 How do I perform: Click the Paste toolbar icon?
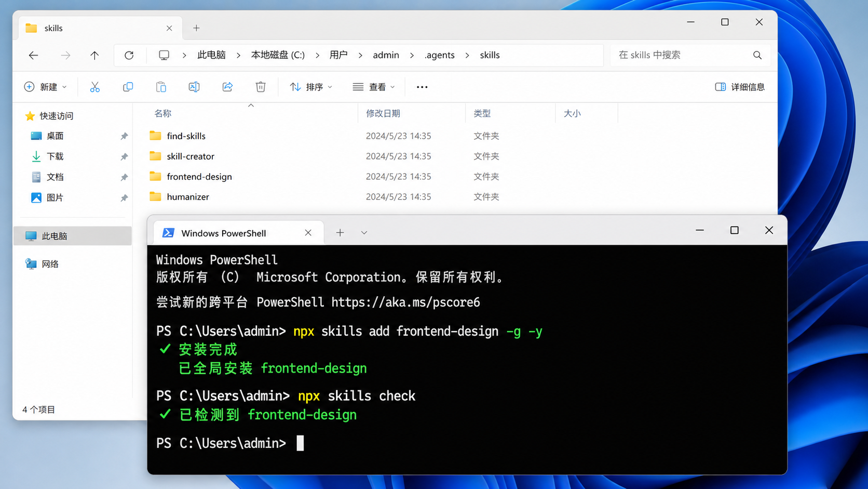pos(161,87)
